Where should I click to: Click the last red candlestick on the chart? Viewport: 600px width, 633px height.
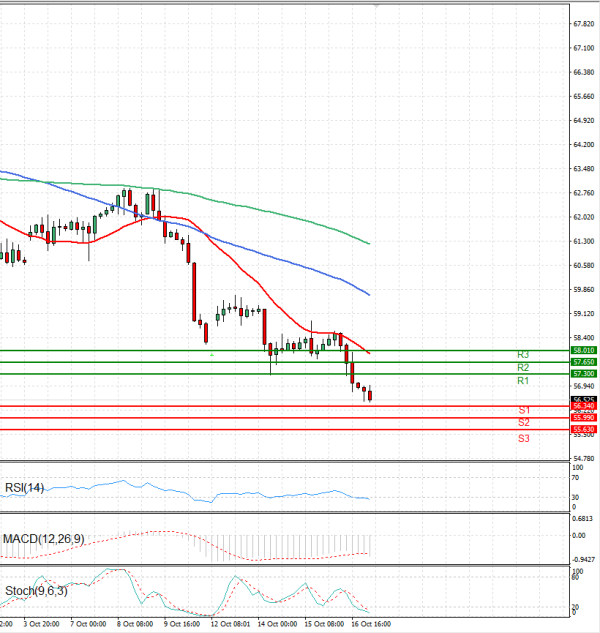click(x=370, y=394)
